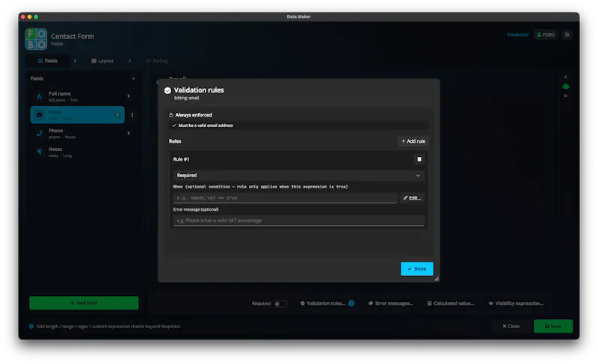Open Error messages... option
This screenshot has width=598, height=364.
click(x=391, y=303)
